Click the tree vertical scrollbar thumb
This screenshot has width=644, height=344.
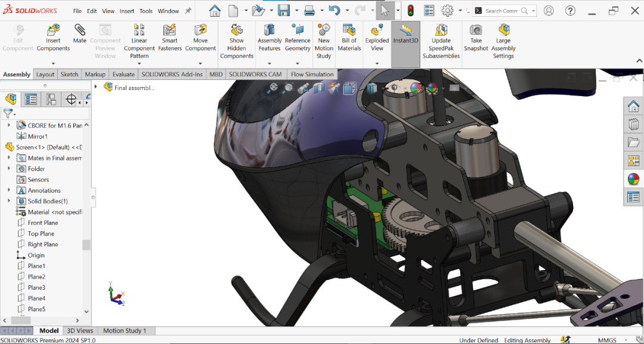pos(86,244)
